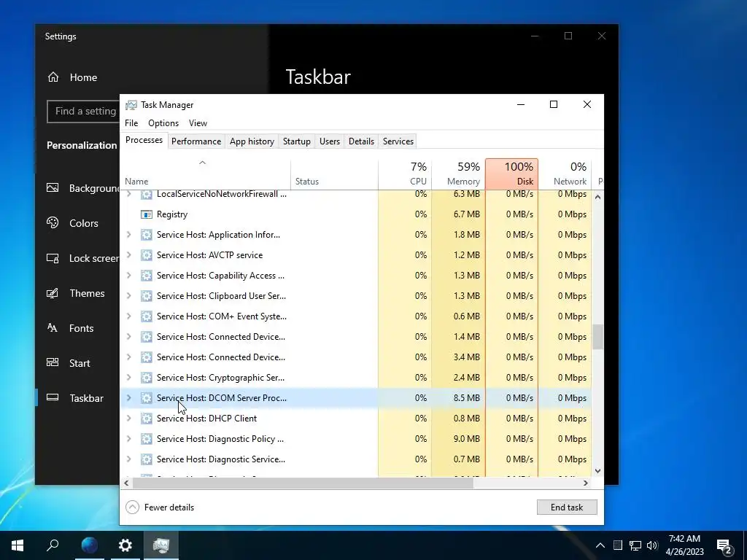Switch to the Details tab
The width and height of the screenshot is (747, 560).
361,141
